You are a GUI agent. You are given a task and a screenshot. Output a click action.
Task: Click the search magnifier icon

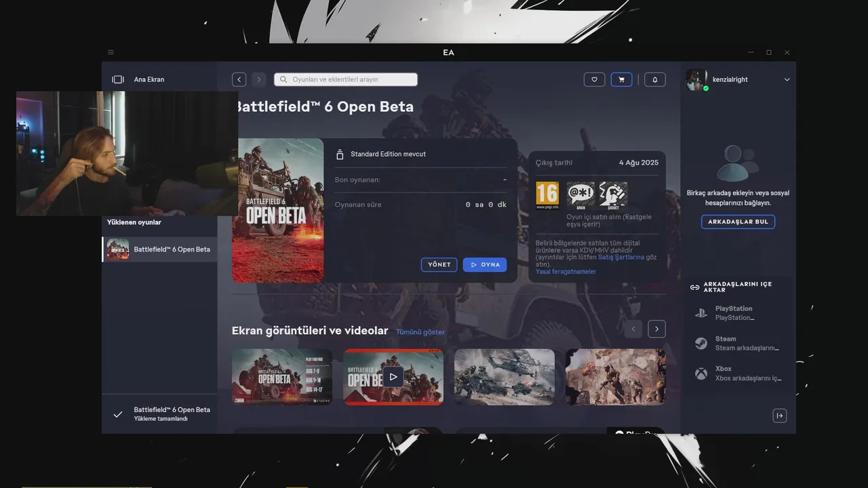click(284, 79)
